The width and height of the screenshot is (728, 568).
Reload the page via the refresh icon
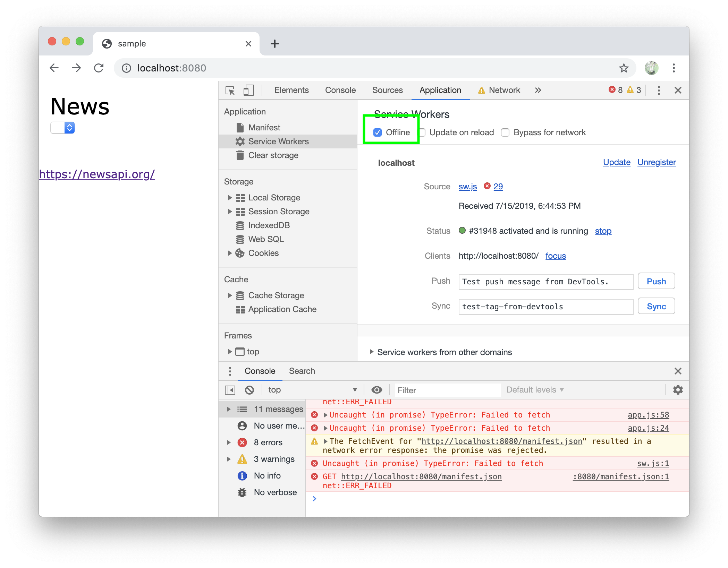click(99, 68)
